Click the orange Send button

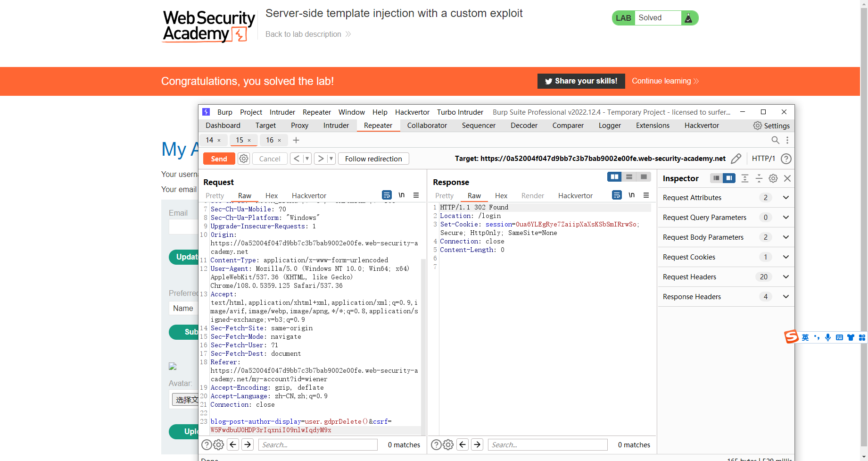(x=219, y=159)
